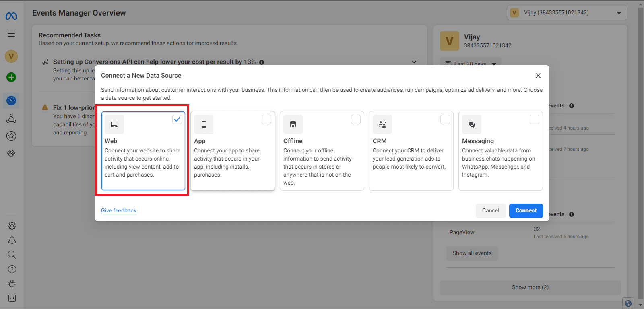Screen dimensions: 644x309
Task: Click the search magnifier icon in sidebar
Action: click(x=12, y=255)
